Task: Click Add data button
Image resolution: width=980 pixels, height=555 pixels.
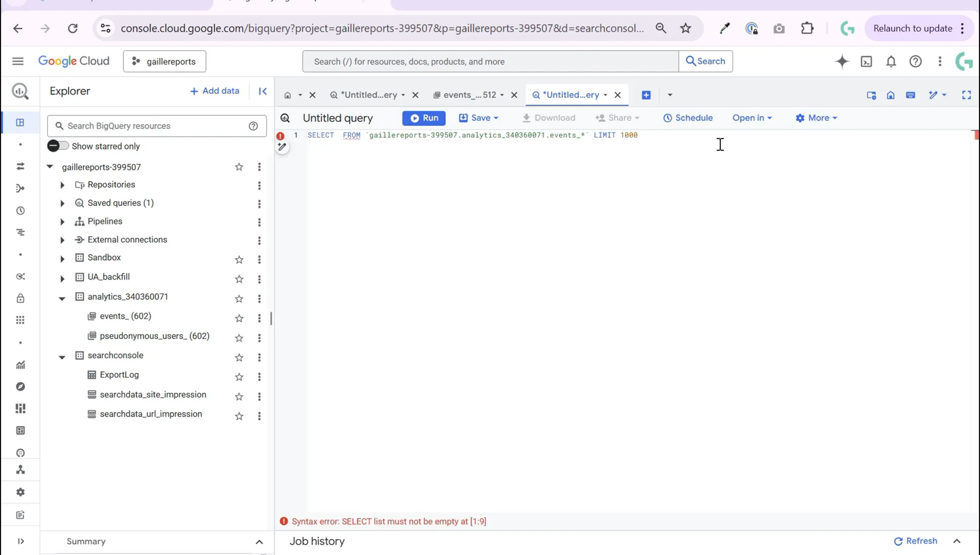Action: 215,91
